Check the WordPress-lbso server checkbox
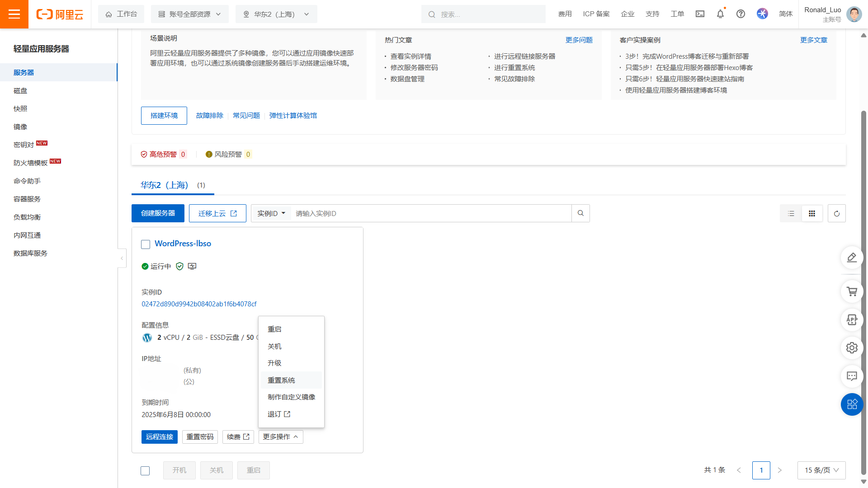Viewport: 868px width, 488px height. (146, 244)
